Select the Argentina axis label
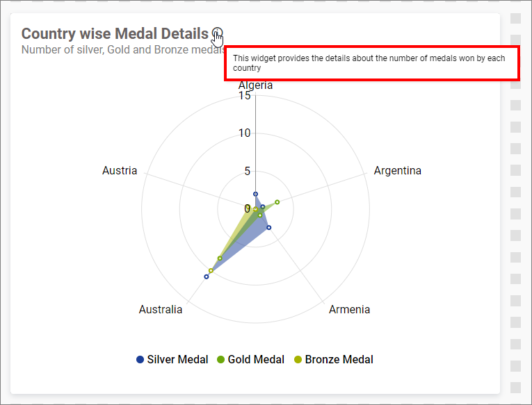 pyautogui.click(x=397, y=170)
